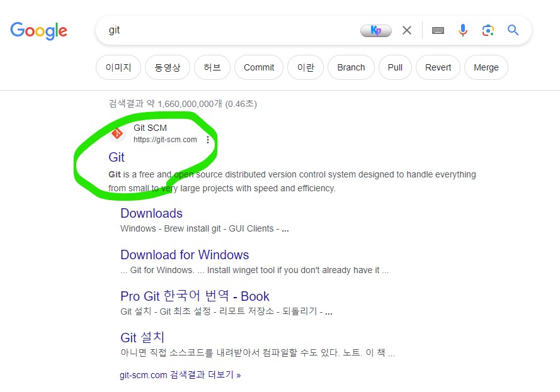
Task: Click 'git-scm.com 검색결과 더보기 »' link
Action: click(180, 375)
